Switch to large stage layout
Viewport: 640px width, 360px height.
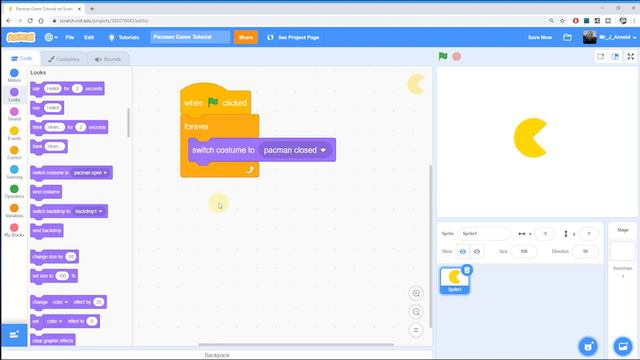[x=615, y=57]
